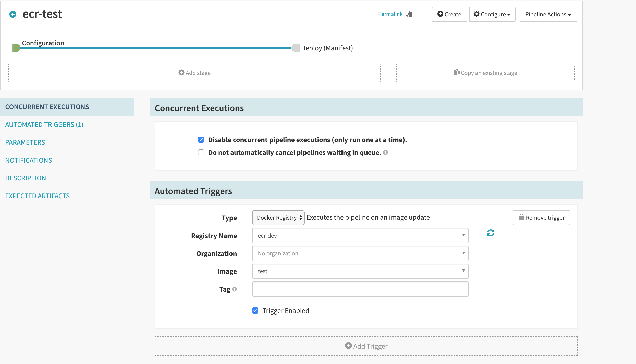The height and width of the screenshot is (364, 636).
Task: Expand the Registry Name ecr-dev dropdown
Action: point(463,235)
